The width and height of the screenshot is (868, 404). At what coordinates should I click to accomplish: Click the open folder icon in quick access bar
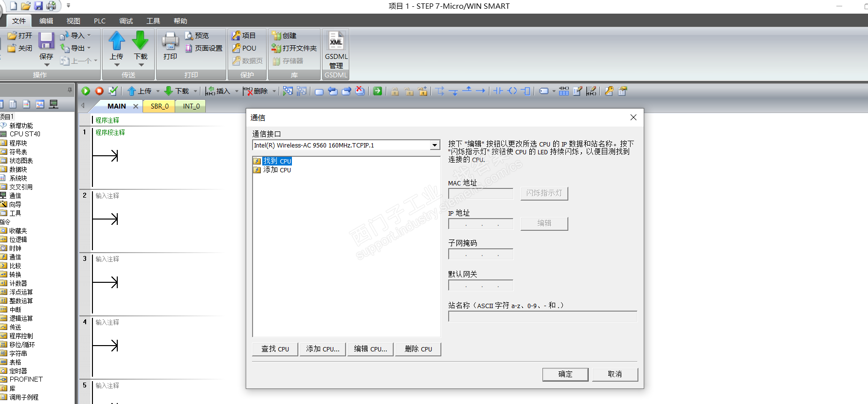coord(26,6)
